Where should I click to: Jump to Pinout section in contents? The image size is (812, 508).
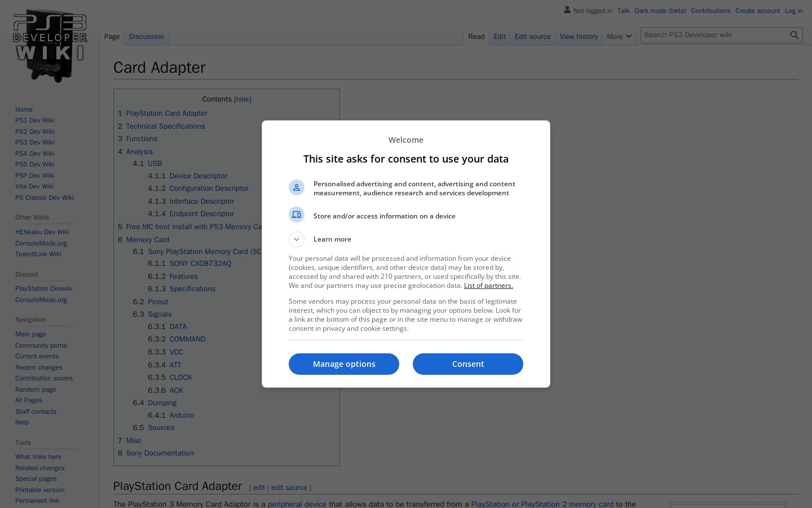click(158, 302)
